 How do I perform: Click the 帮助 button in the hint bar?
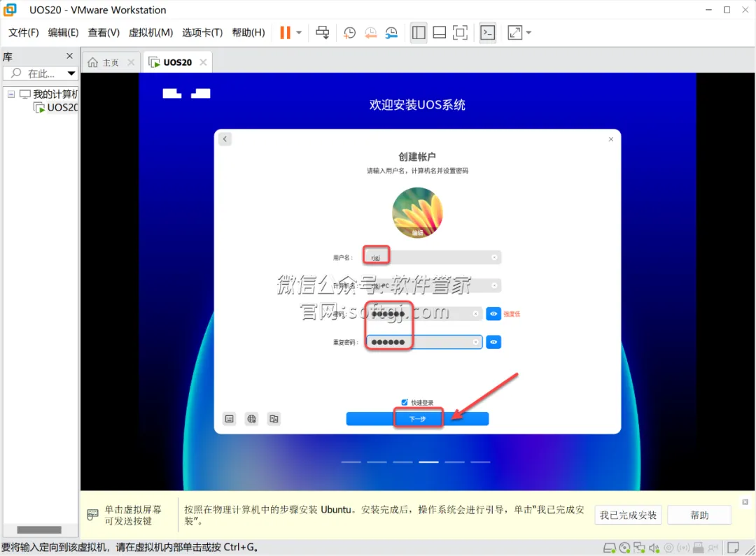(699, 515)
